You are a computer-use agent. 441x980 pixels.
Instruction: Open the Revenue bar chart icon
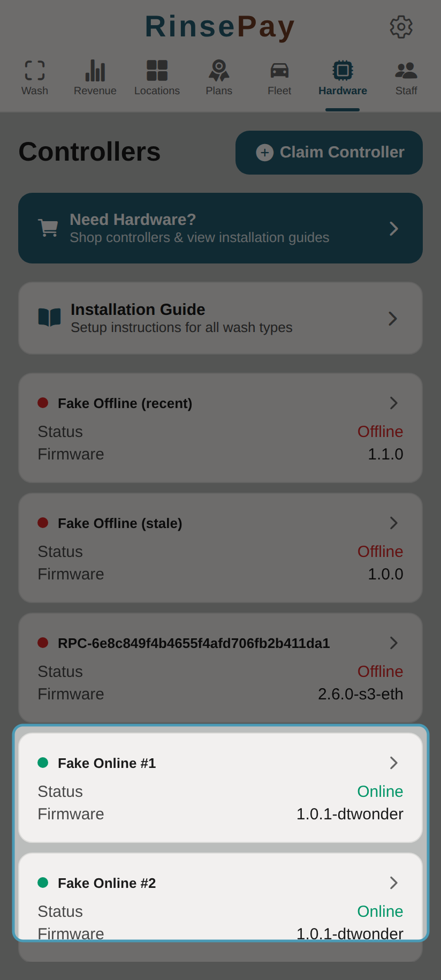tap(95, 70)
